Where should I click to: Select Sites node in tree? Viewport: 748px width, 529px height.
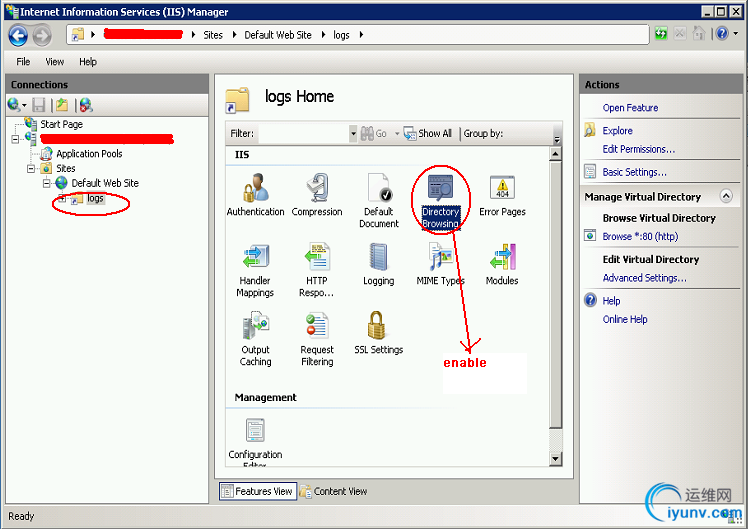tap(65, 169)
